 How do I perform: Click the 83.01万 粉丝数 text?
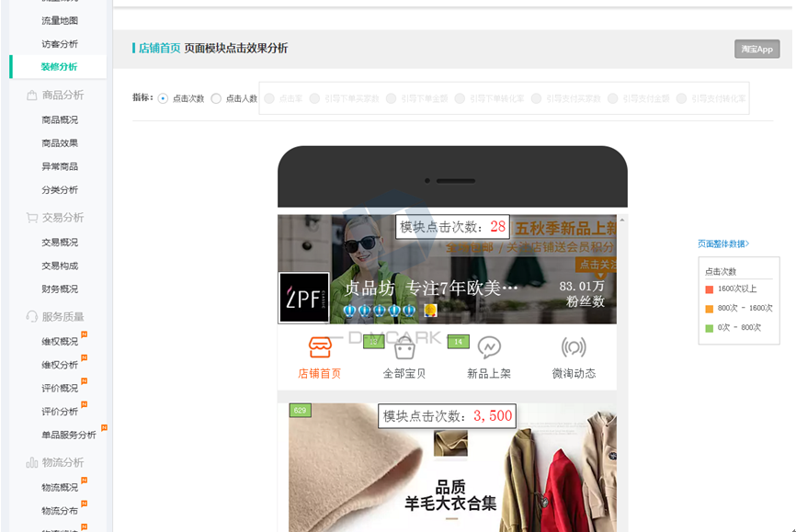pyautogui.click(x=582, y=294)
